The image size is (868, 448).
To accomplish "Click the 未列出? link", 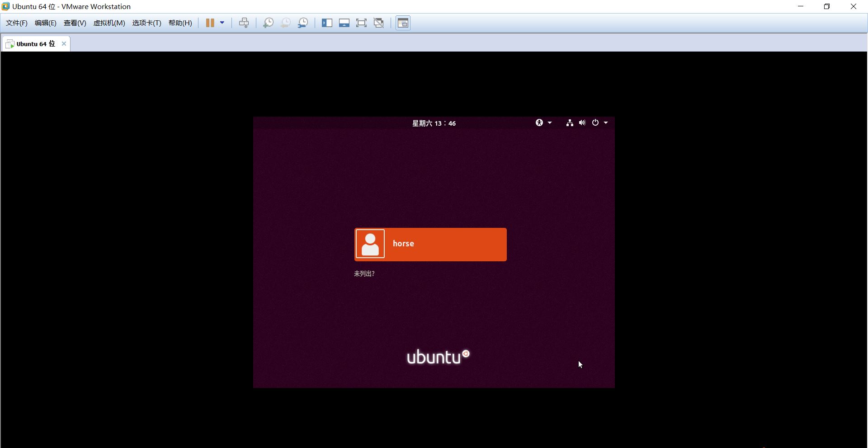I will (364, 274).
